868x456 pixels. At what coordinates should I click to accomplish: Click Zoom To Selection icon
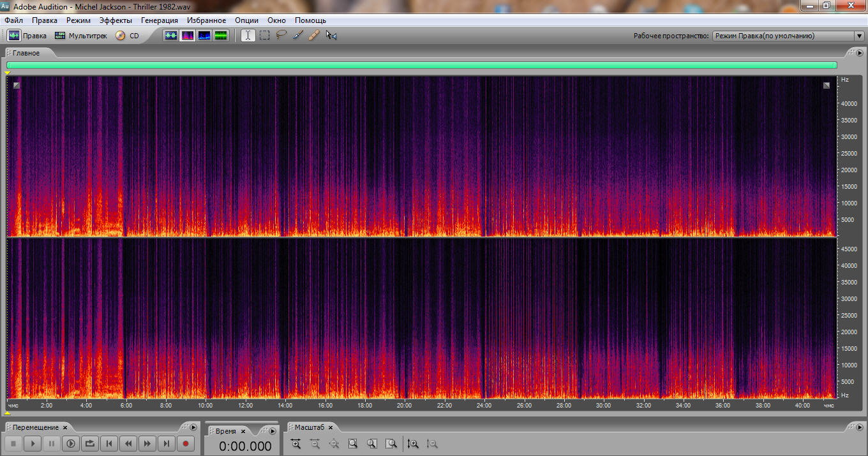coord(353,443)
